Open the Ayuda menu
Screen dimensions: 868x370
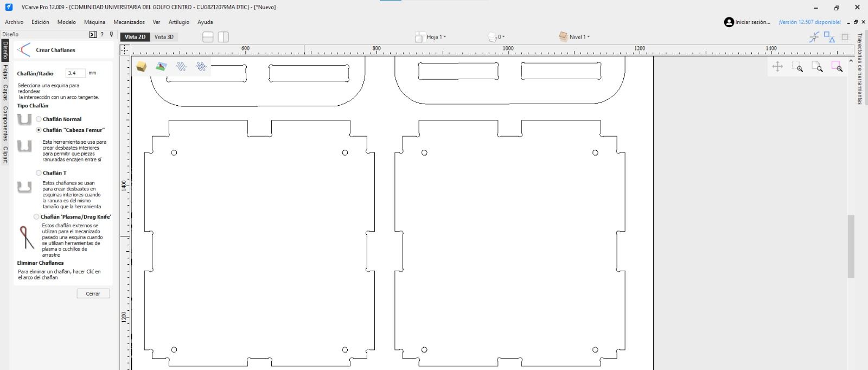[205, 22]
